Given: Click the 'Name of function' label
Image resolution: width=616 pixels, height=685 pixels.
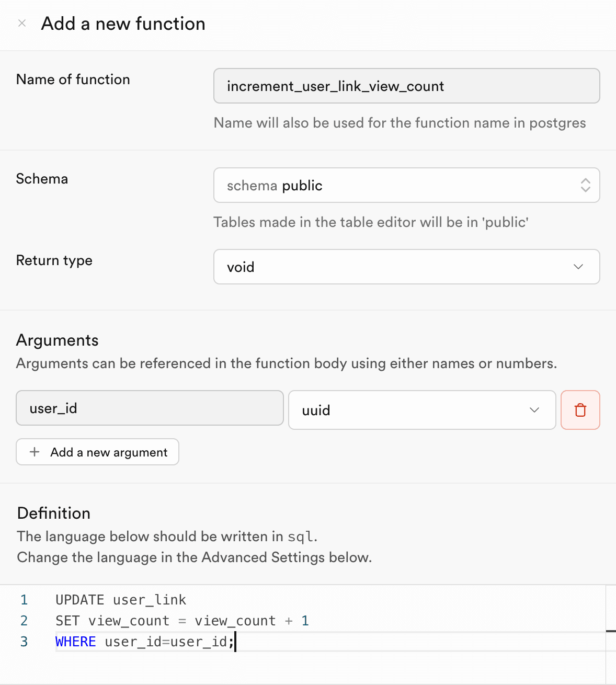Looking at the screenshot, I should [x=73, y=79].
